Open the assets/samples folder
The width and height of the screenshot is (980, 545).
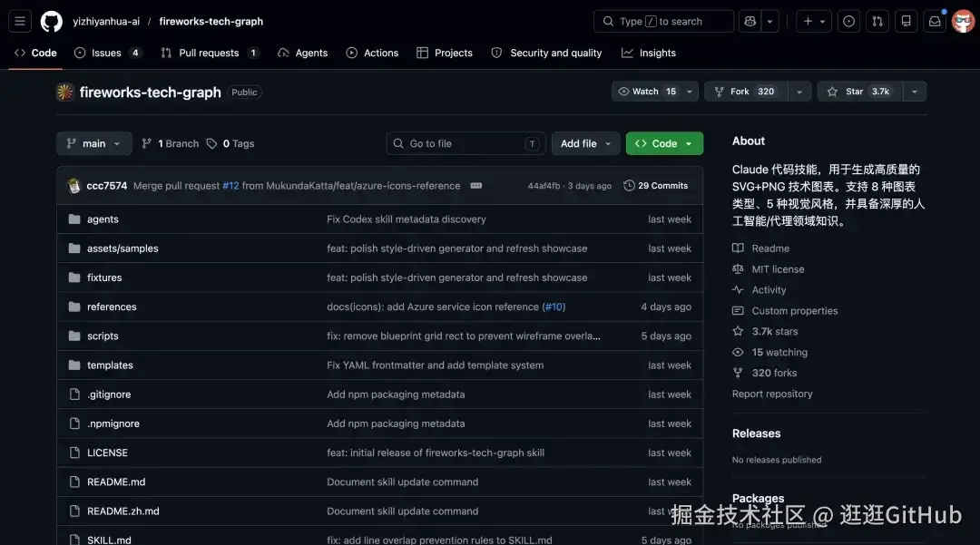pos(122,248)
